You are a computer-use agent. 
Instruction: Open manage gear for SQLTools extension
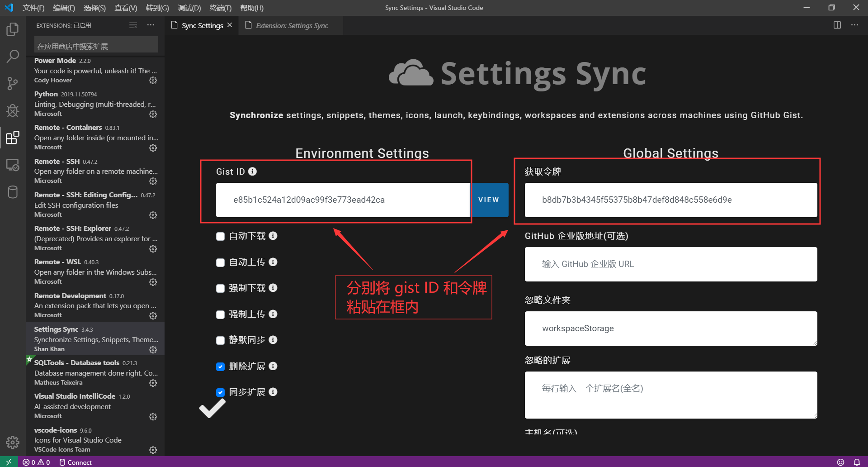point(153,383)
